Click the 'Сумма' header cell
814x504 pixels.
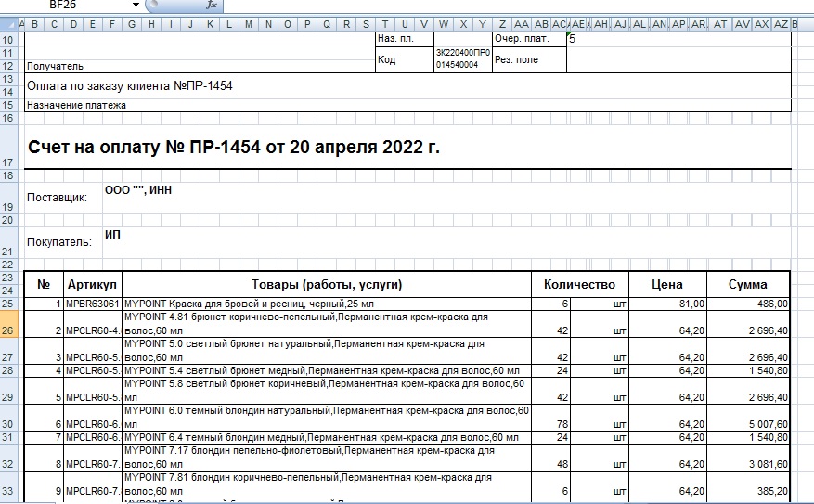pyautogui.click(x=747, y=284)
